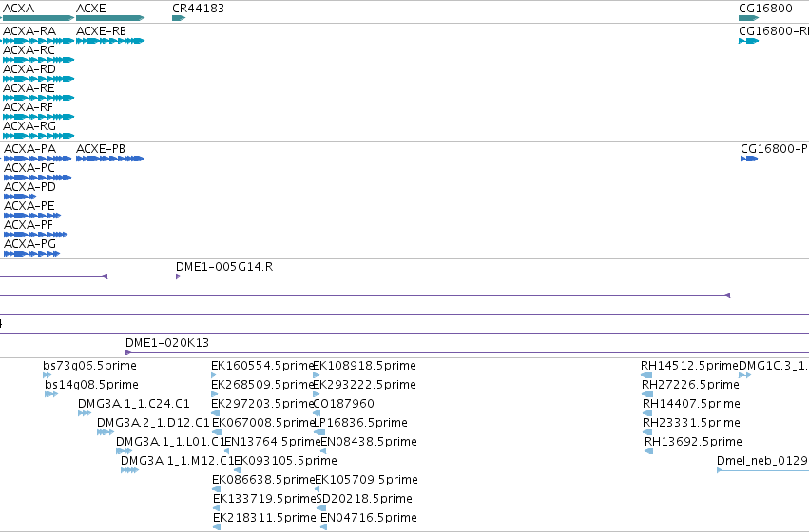The image size is (809, 532).
Task: Select the CG16800 gene feature
Action: point(749,18)
